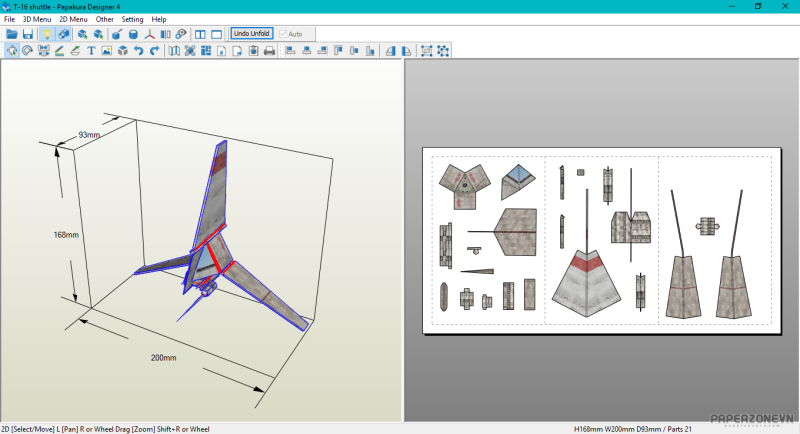Open the 3D Menu
The height and width of the screenshot is (434, 800).
[36, 19]
